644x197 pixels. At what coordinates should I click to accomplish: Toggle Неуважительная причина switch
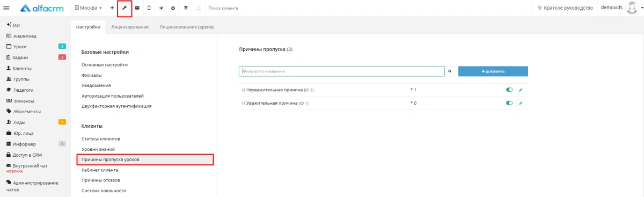(x=509, y=90)
